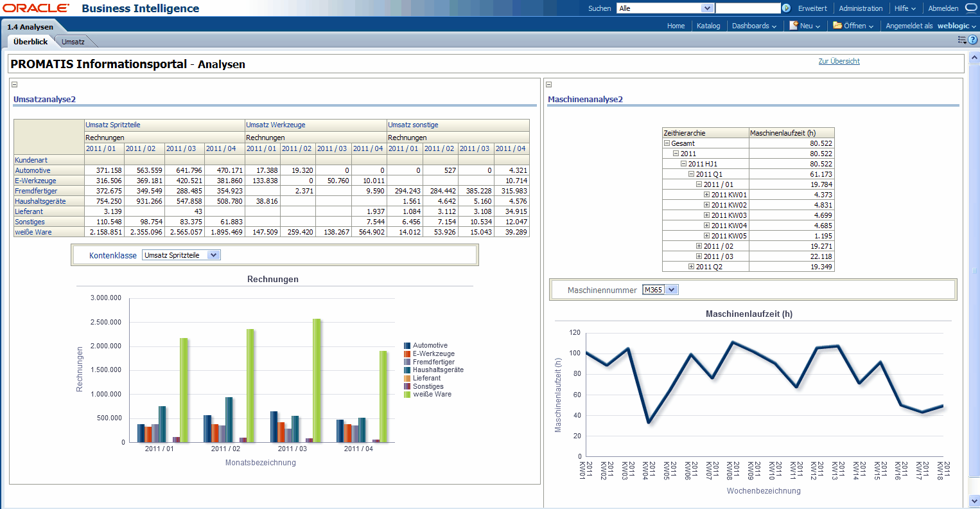Collapse the Umsatzanalyse2 section with minus icon

click(x=14, y=84)
